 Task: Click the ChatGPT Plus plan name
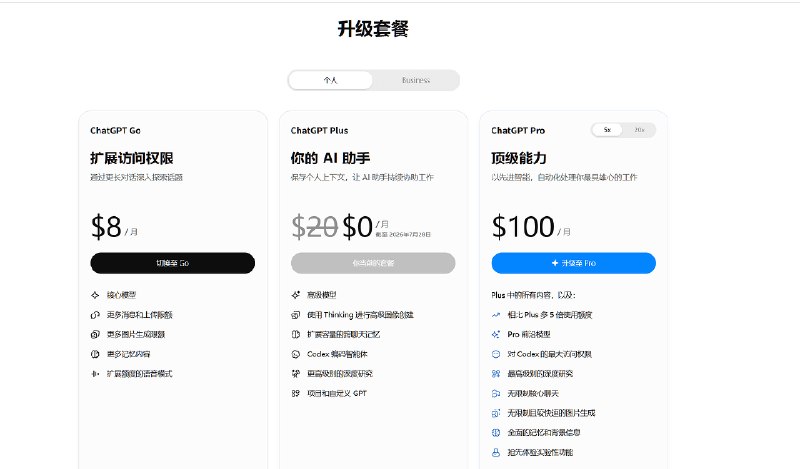tap(319, 131)
